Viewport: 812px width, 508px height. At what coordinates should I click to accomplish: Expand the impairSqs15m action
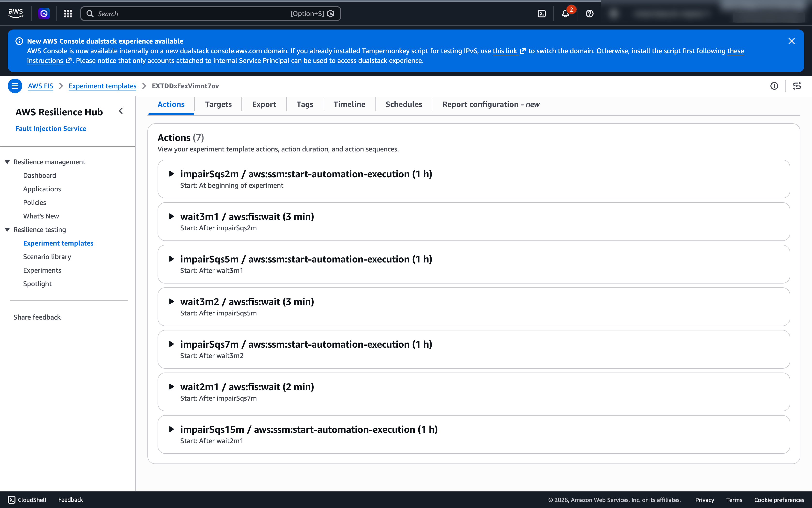[171, 429]
